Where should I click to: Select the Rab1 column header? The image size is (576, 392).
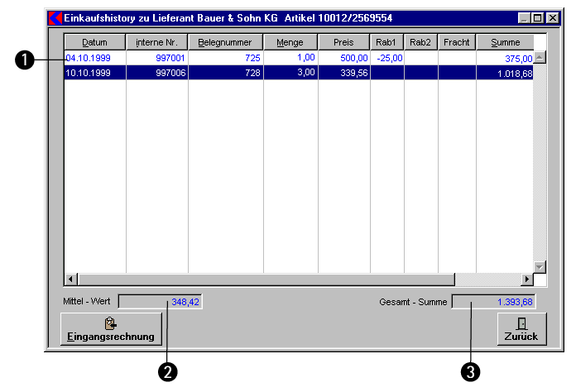point(386,42)
